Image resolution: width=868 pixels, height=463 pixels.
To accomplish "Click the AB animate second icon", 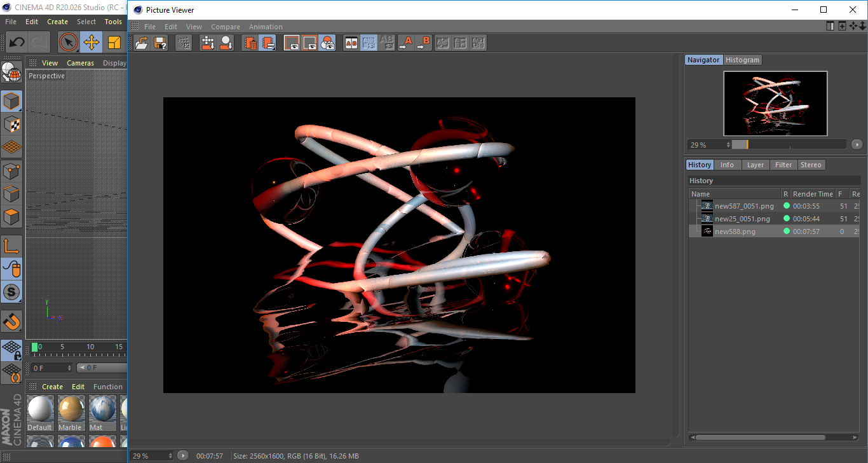I will pyautogui.click(x=461, y=43).
